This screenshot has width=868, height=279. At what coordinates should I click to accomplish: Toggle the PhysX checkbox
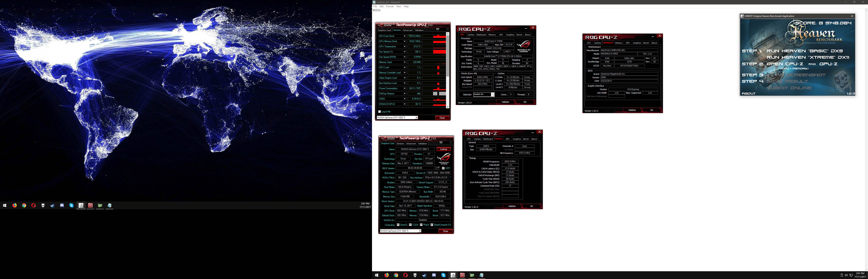point(421,225)
